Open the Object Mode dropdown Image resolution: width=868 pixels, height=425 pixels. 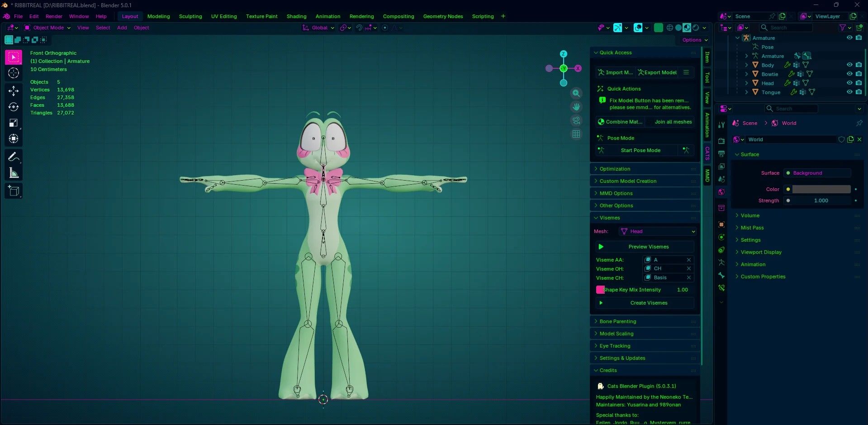click(47, 28)
